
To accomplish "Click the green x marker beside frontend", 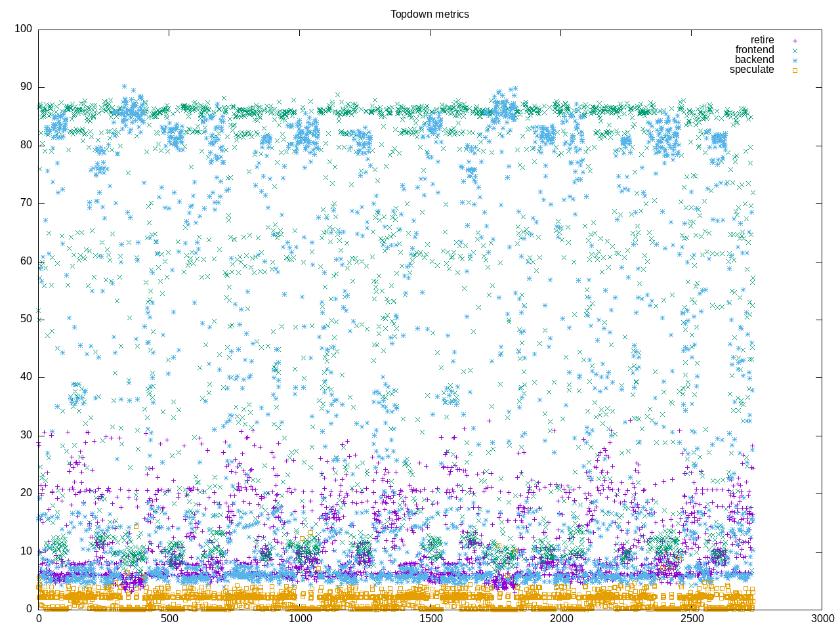I will click(x=795, y=51).
